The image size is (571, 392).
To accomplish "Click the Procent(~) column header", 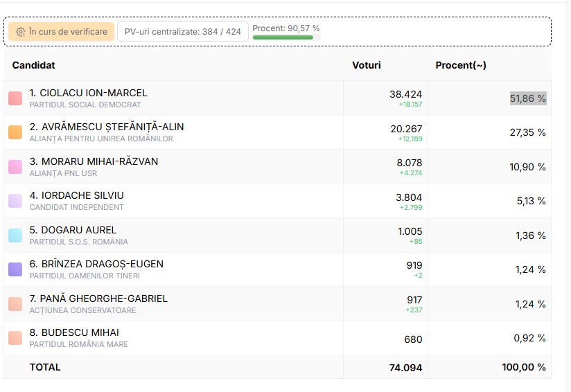I will (x=461, y=65).
